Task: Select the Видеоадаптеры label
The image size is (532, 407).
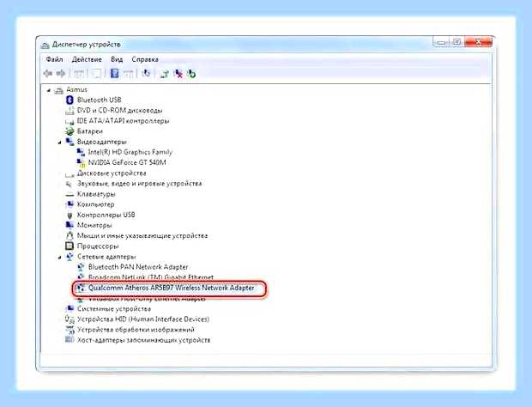Action: (x=102, y=142)
